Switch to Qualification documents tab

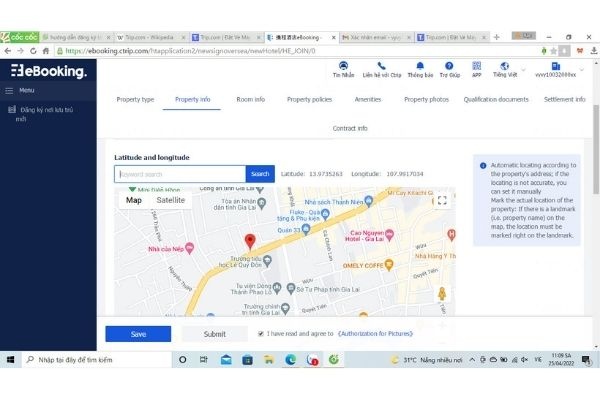coord(496,100)
